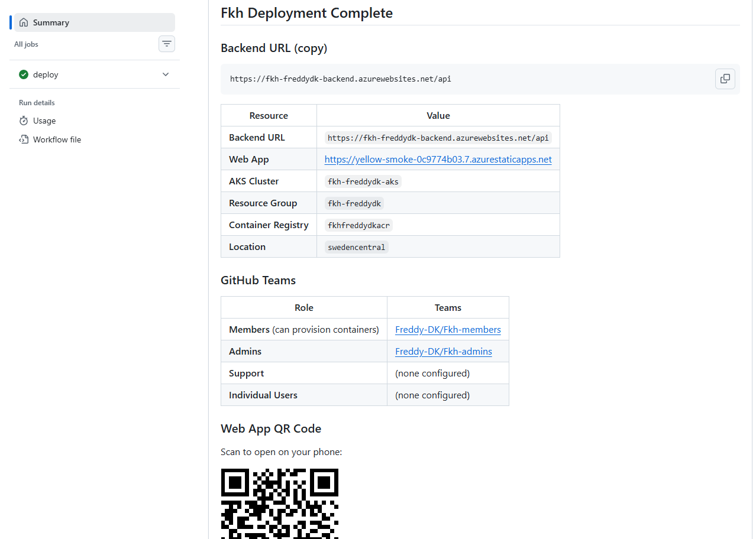Open the Summary page in sidebar
The width and height of the screenshot is (756, 539).
95,22
